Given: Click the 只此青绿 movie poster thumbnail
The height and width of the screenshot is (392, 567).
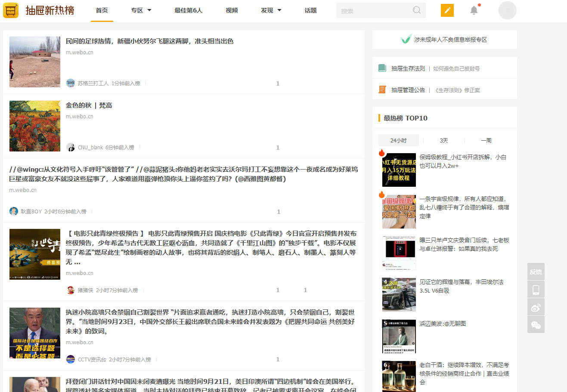Looking at the screenshot, I should [35, 254].
